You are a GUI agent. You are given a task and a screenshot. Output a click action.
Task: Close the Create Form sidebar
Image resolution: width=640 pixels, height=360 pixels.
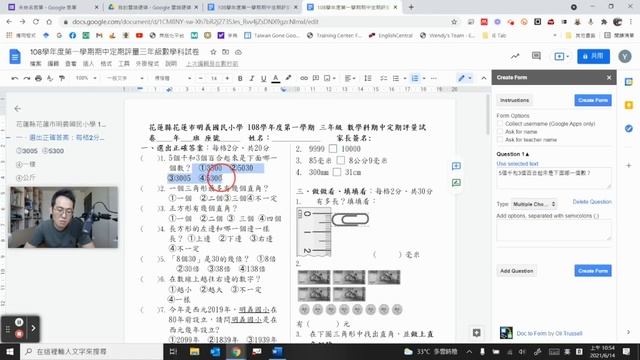tap(609, 78)
